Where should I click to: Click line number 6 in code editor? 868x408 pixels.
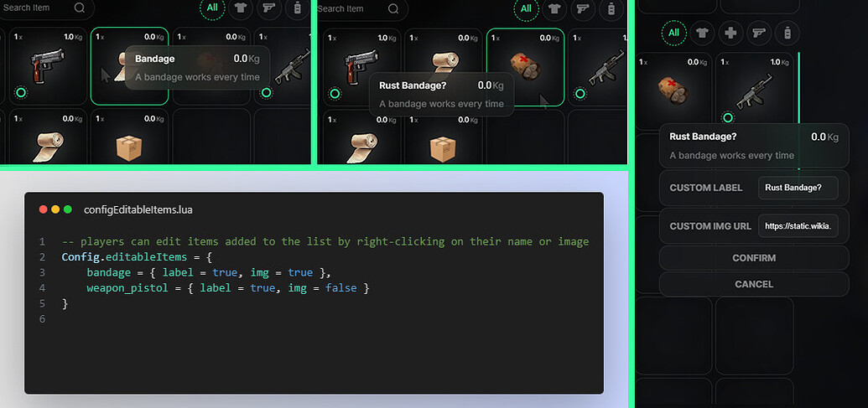point(42,319)
